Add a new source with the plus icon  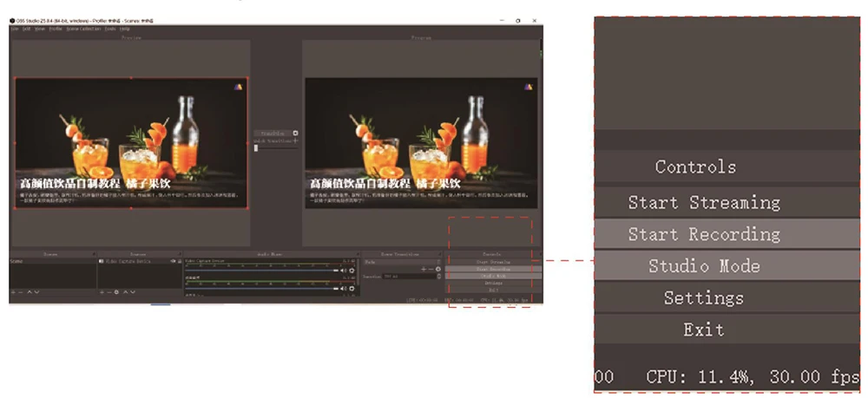pyautogui.click(x=101, y=292)
